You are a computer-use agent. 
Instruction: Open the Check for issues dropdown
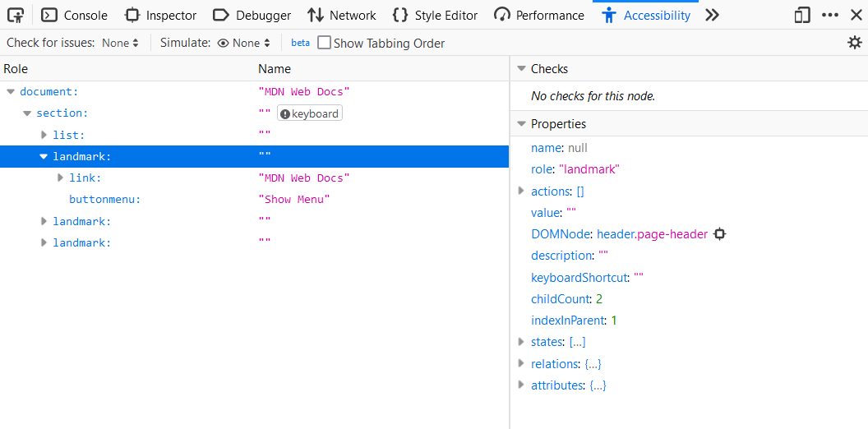[120, 43]
